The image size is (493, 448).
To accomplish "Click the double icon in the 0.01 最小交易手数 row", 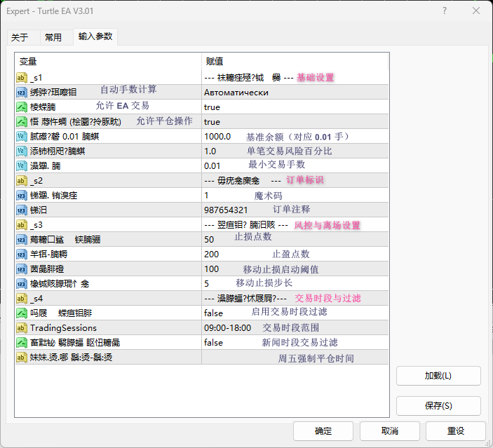I will pyautogui.click(x=21, y=165).
